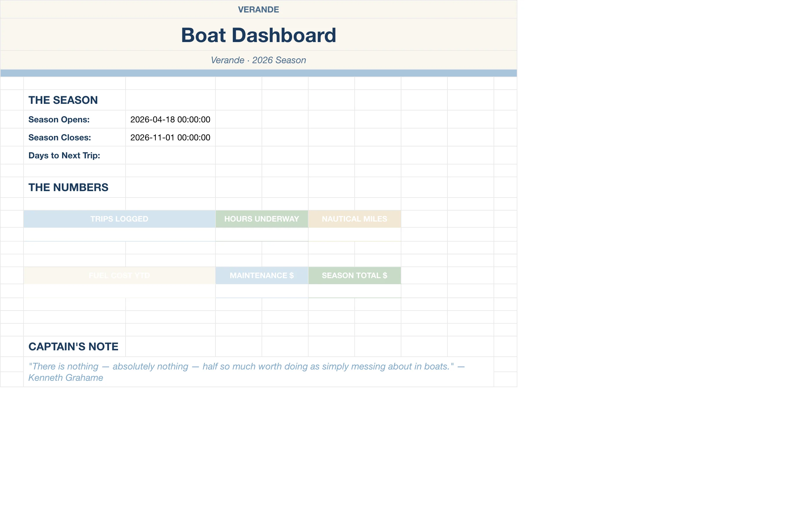This screenshot has width=812, height=522.
Task: Select the 'Season Closes:' label cell
Action: [x=75, y=137]
